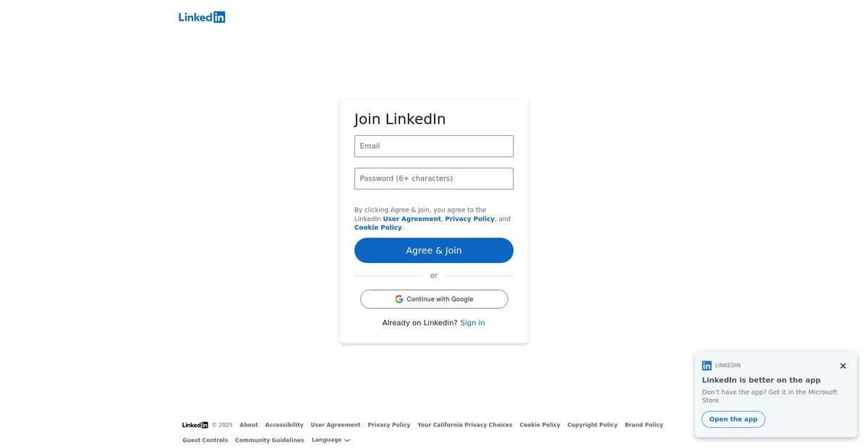Viewport: 868px width, 448px height.
Task: Open User Agreement link in form text
Action: pyautogui.click(x=412, y=219)
